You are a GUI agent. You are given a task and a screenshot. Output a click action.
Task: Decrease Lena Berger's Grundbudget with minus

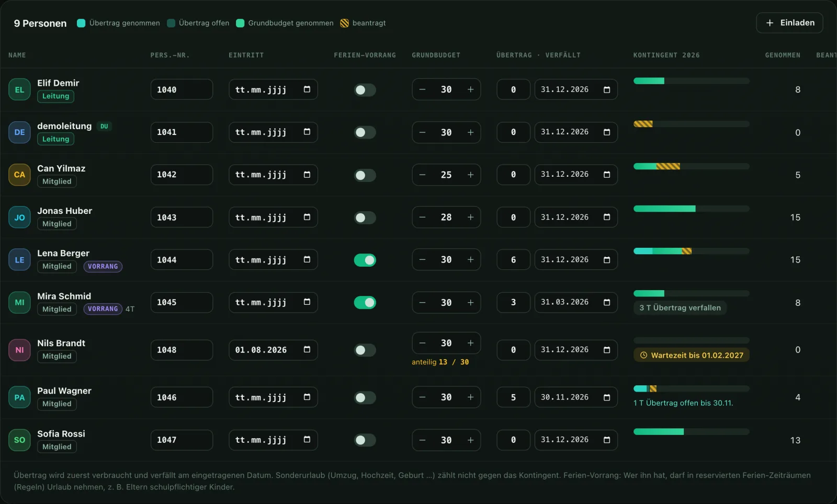point(422,260)
